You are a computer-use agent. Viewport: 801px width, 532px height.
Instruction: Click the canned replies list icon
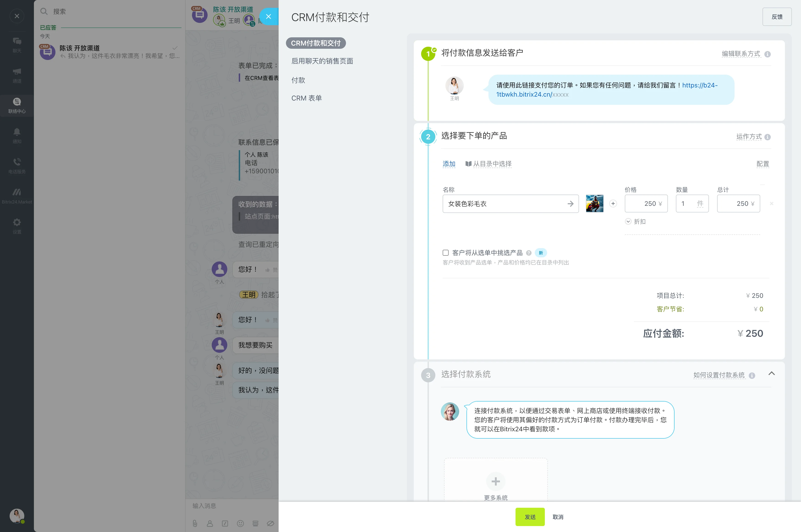coord(255,523)
